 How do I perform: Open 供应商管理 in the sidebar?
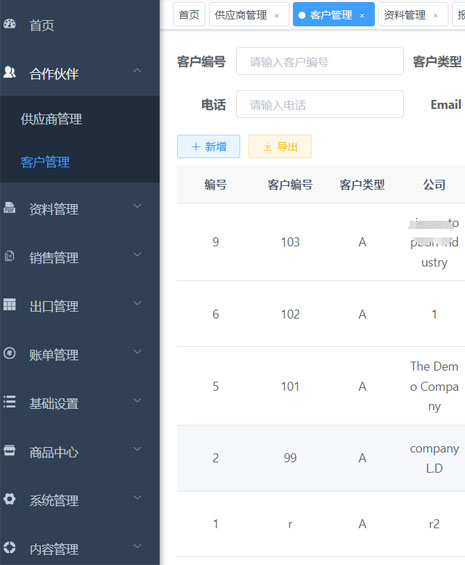[x=51, y=119]
